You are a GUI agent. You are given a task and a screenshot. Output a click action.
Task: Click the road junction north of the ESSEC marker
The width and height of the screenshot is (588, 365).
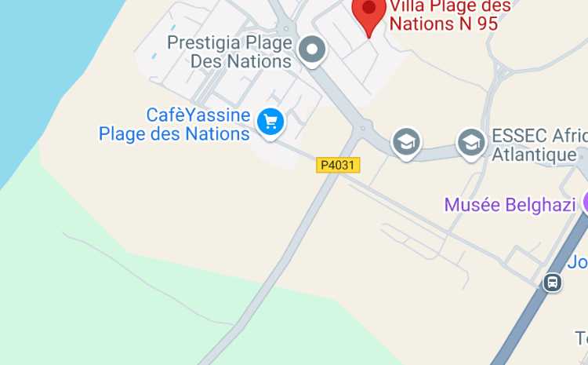coord(501,70)
